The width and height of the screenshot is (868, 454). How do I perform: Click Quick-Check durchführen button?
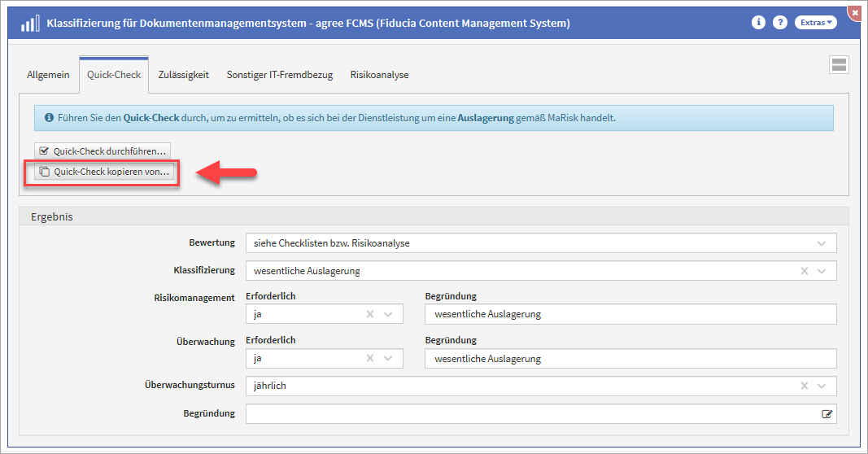[x=103, y=151]
